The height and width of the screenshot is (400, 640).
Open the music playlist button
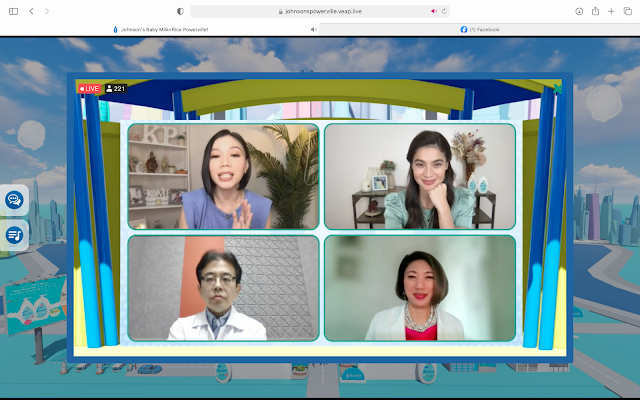tap(14, 235)
